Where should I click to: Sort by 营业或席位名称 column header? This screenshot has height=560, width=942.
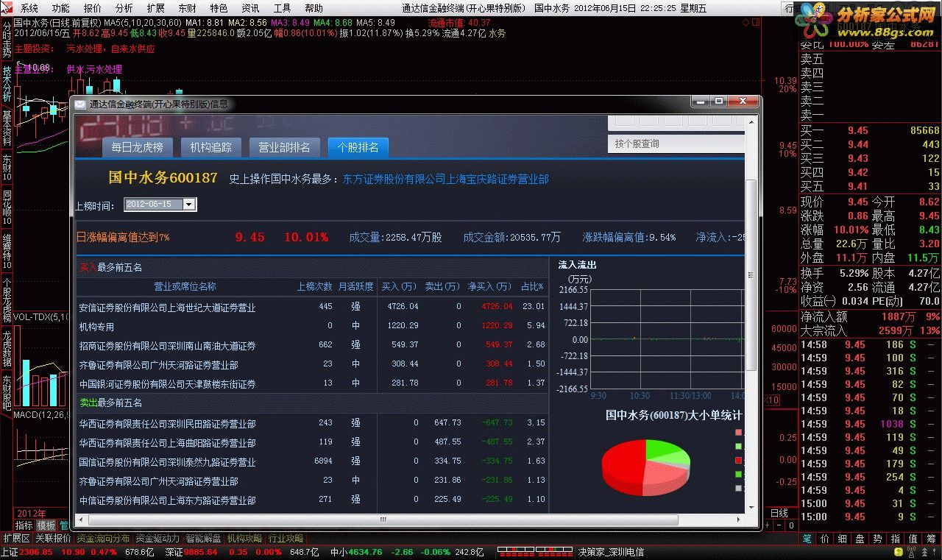click(185, 287)
